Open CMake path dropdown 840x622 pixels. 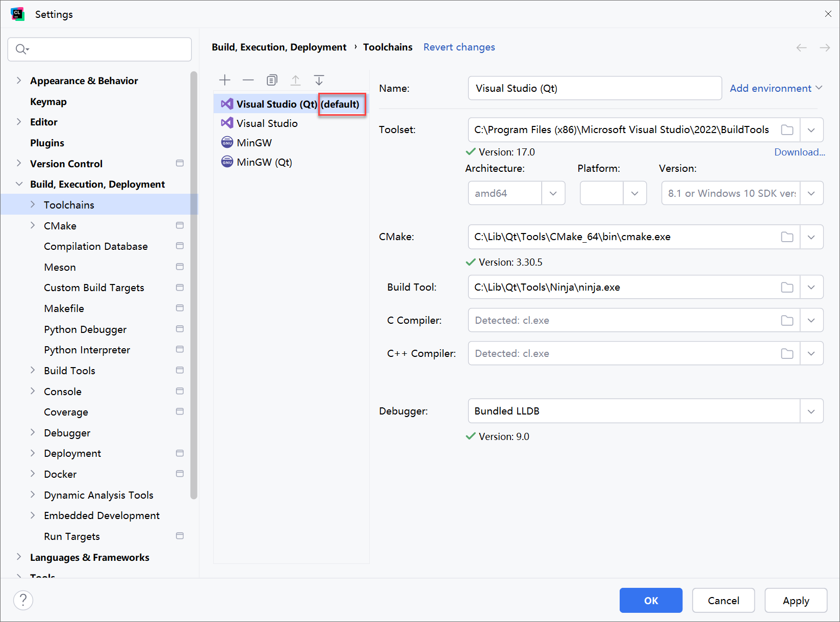[811, 237]
